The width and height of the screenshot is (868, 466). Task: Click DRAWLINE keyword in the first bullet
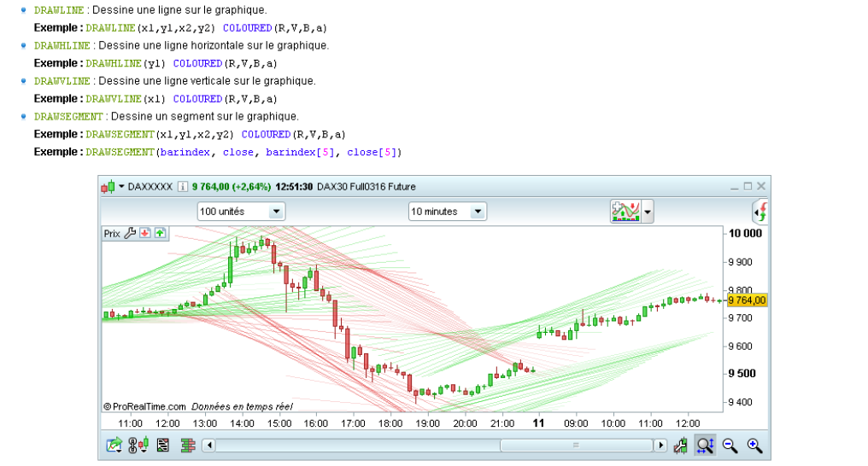tap(59, 10)
